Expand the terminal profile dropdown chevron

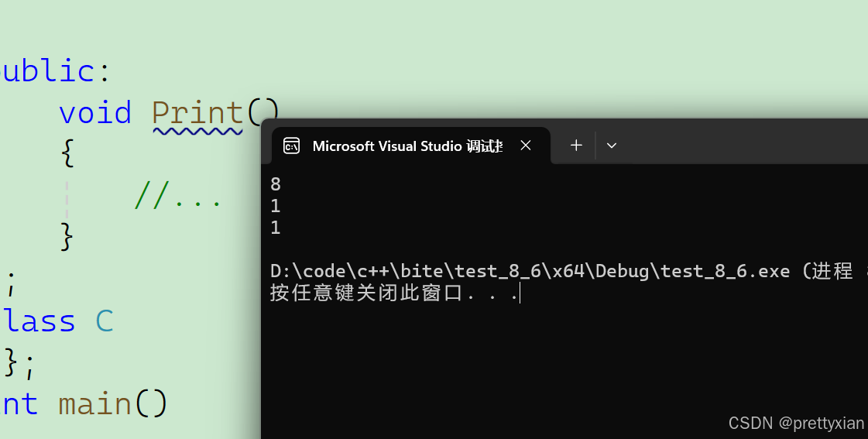pos(612,146)
